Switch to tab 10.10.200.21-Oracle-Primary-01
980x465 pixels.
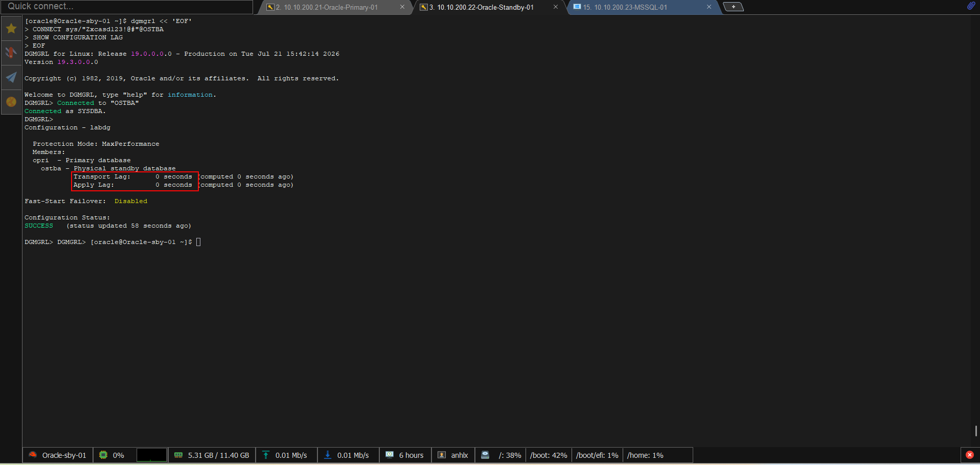point(331,7)
